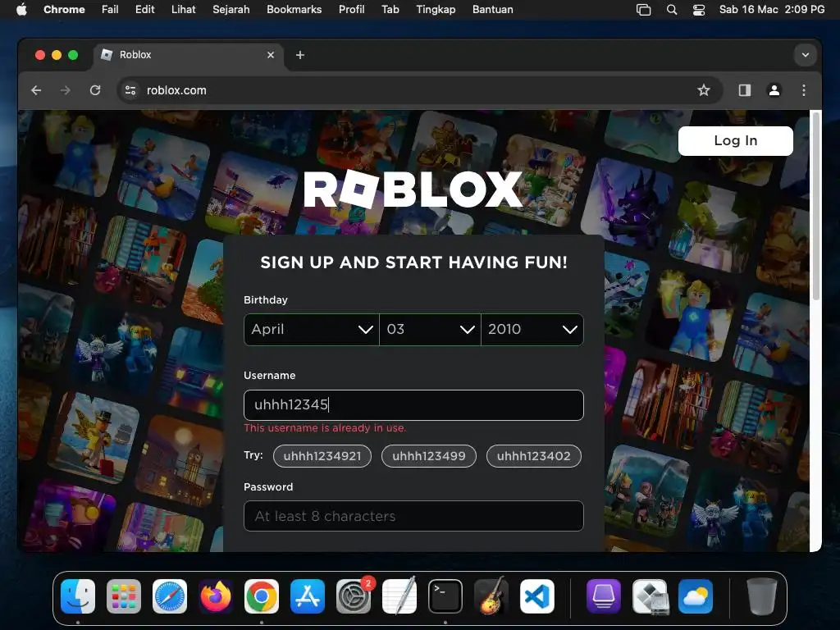Open Finder from the Dock

[x=78, y=596]
